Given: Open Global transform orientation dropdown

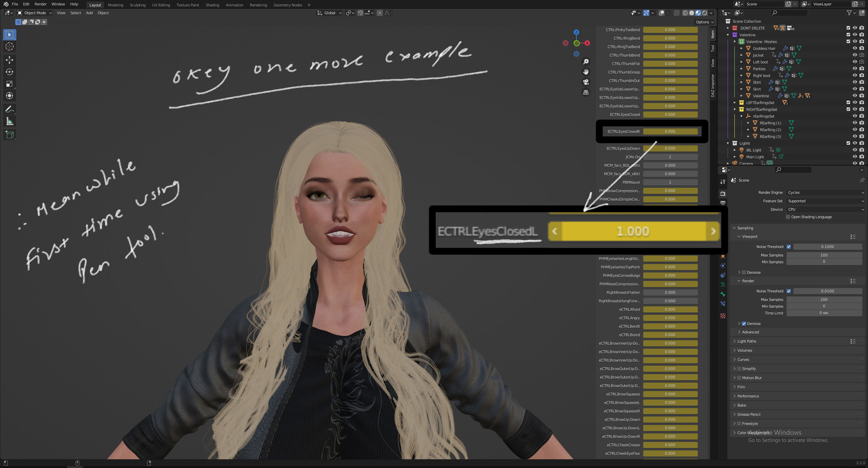Looking at the screenshot, I should [329, 13].
